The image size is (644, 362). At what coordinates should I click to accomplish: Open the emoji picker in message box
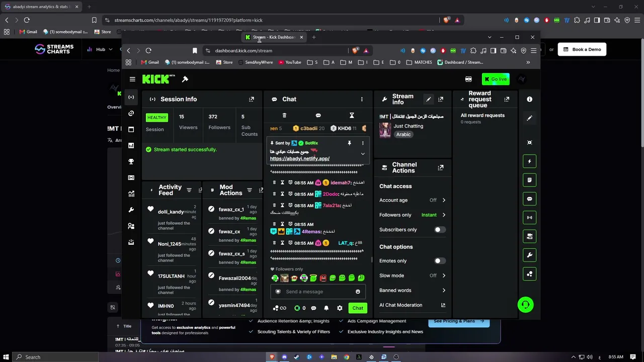[358, 292]
